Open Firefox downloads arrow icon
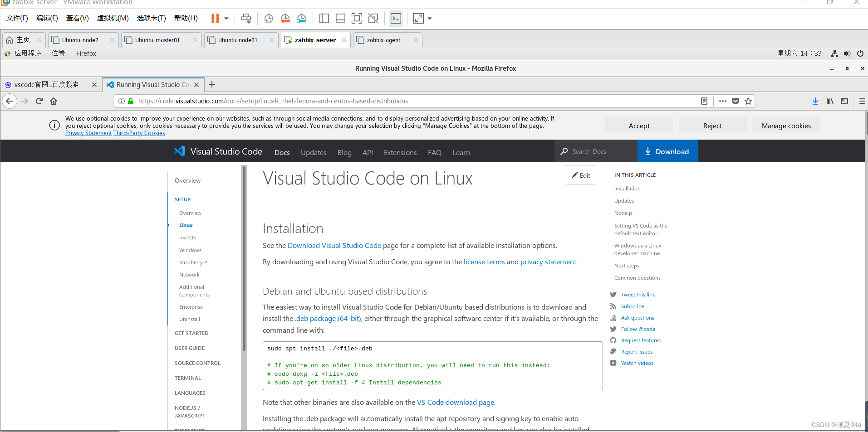 click(815, 101)
